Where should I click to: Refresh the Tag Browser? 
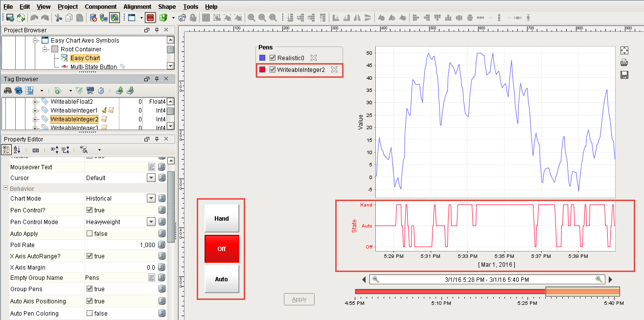[19, 91]
